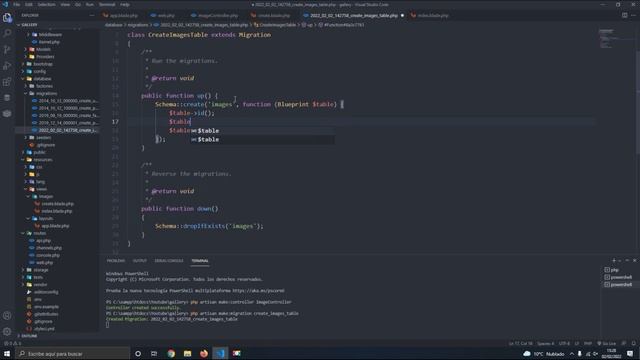Click the split editor icon

pyautogui.click(x=624, y=15)
